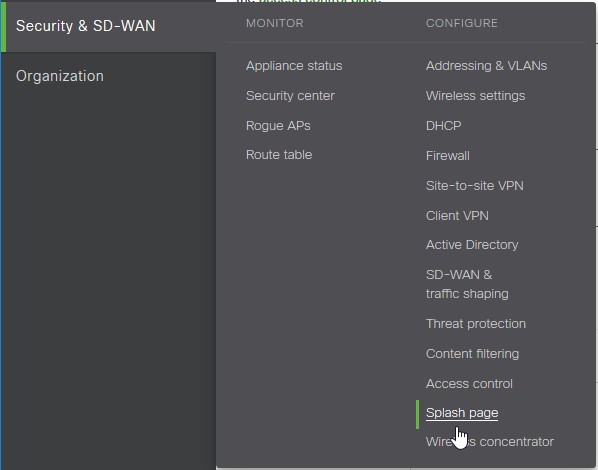Open Access control configuration
Viewport: 598px width, 470px height.
pos(469,383)
